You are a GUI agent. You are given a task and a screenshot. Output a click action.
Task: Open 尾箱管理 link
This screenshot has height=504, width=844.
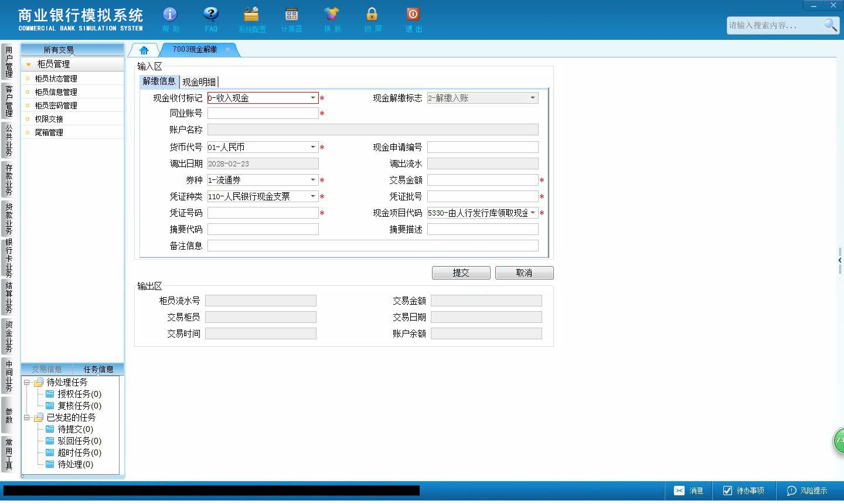(49, 132)
